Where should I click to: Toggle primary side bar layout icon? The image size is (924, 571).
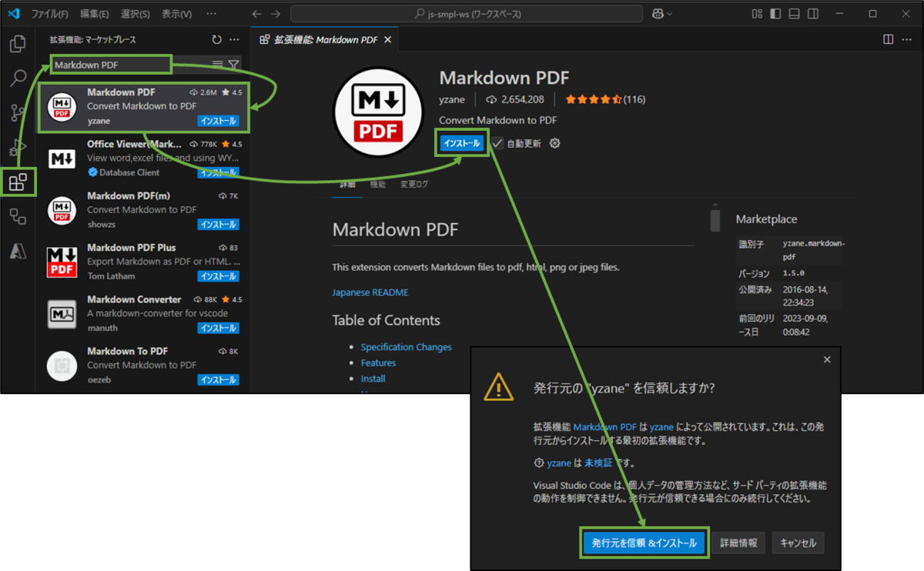[775, 14]
